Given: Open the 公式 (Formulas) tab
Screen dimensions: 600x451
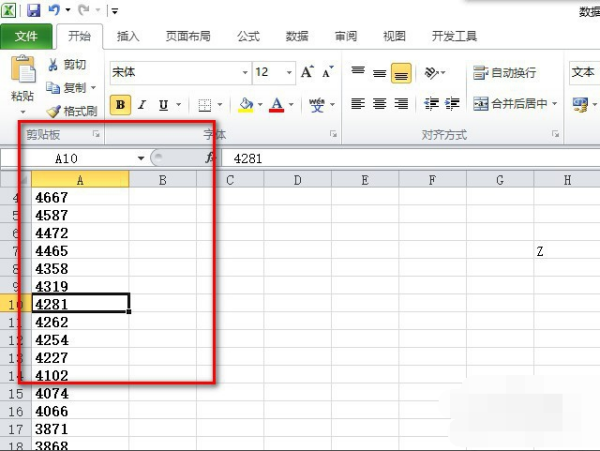Looking at the screenshot, I should click(248, 36).
